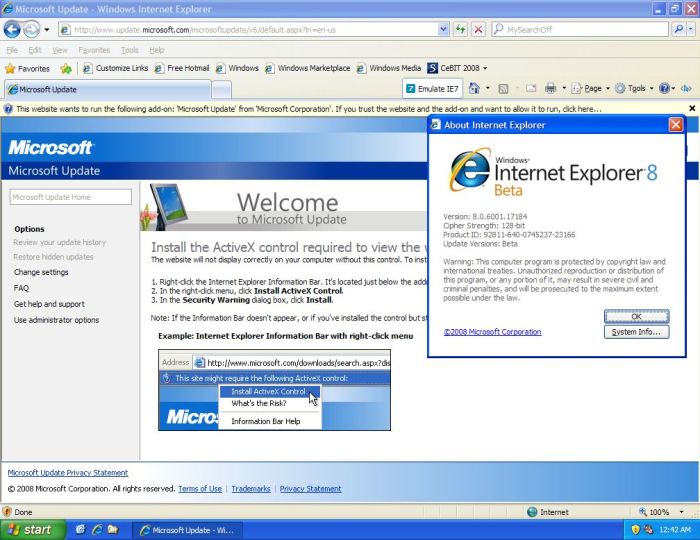Open a new blank tab

(221, 90)
